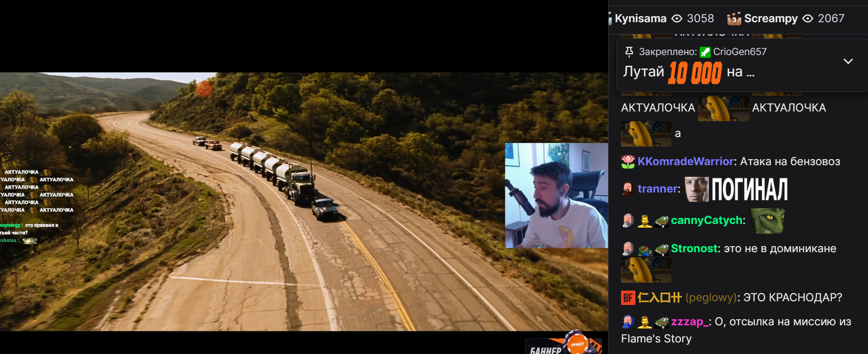Open the KKomradeWarrior username
Screen dimensions: 868x354
point(686,161)
